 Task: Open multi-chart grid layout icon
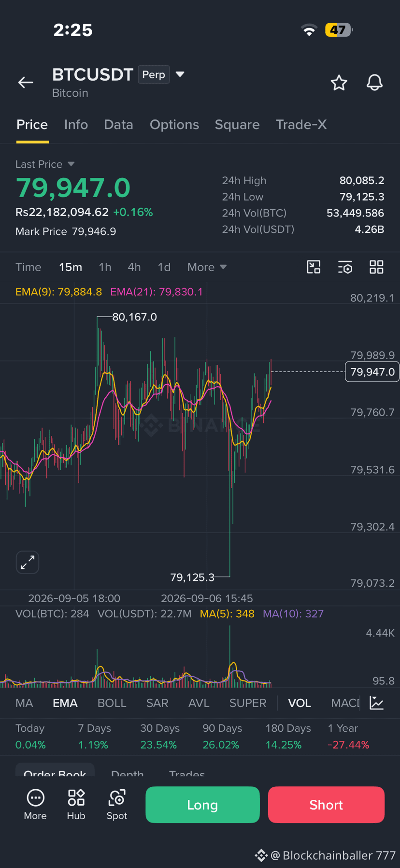376,267
